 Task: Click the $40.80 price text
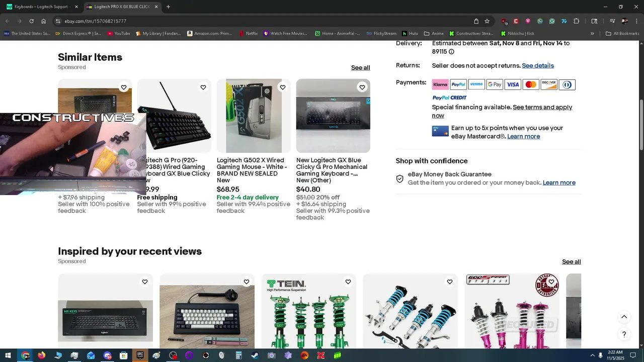pos(308,190)
